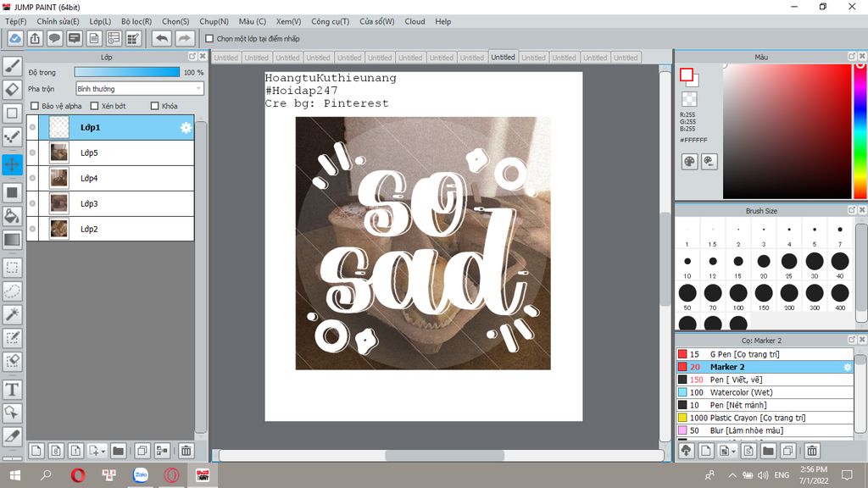Switch to the first Untitled document tab
868x488 pixels.
[225, 58]
